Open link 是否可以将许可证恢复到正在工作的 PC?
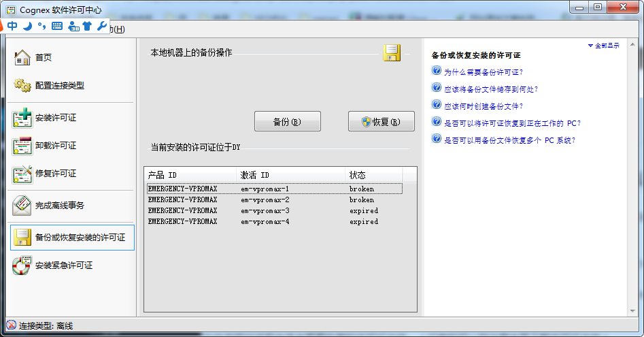 [x=513, y=123]
